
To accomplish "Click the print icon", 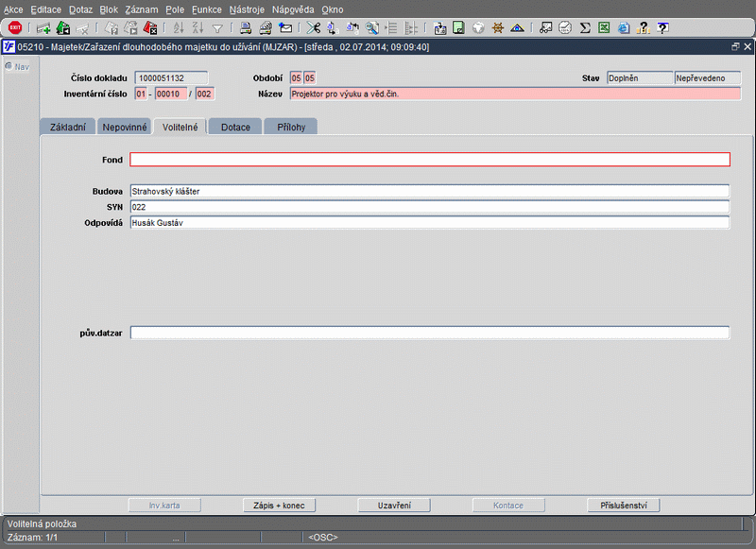I will point(246,28).
